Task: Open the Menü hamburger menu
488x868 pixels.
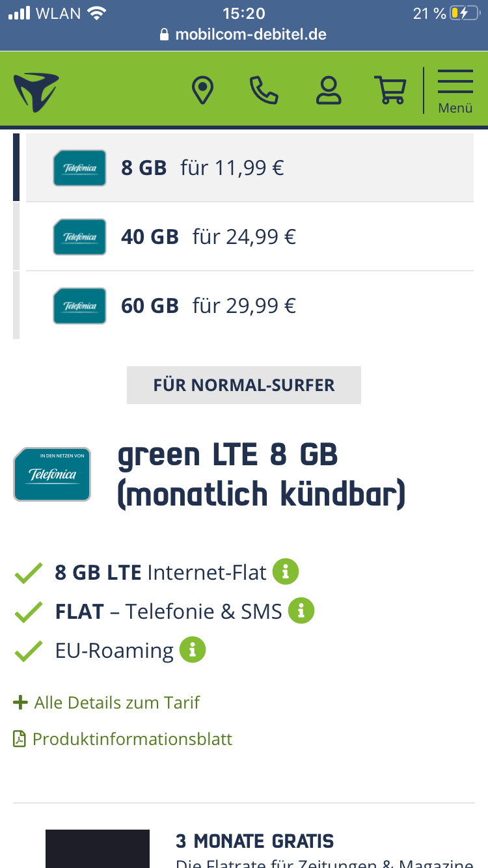Action: [455, 90]
